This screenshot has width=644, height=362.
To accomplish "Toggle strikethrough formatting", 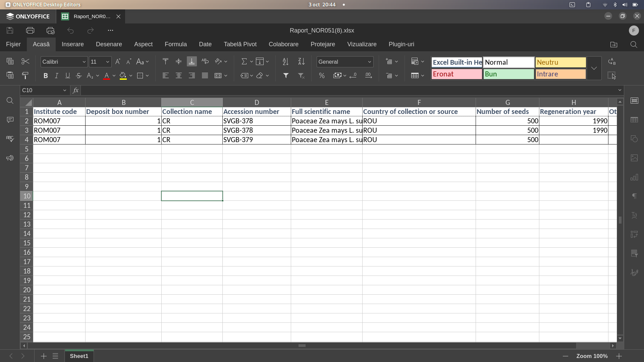I will tap(79, 76).
